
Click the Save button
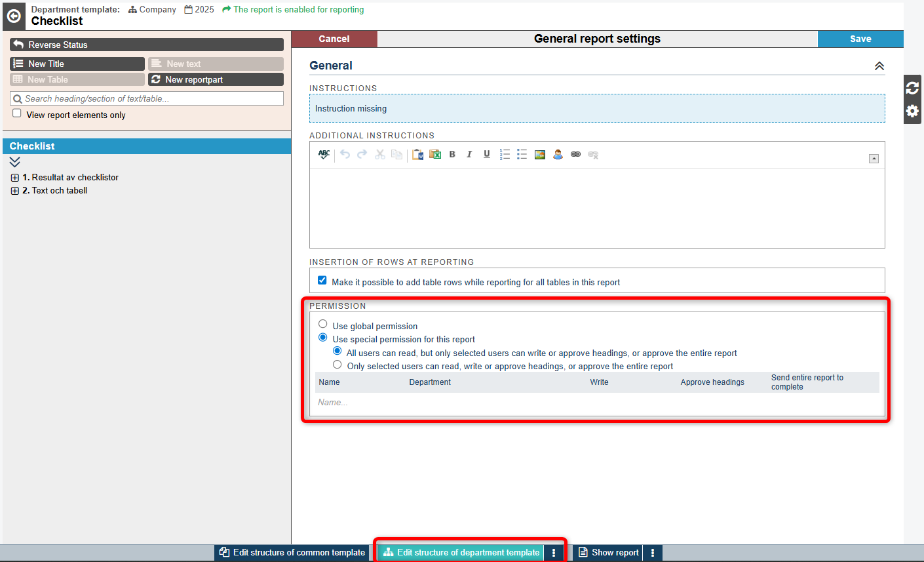860,39
